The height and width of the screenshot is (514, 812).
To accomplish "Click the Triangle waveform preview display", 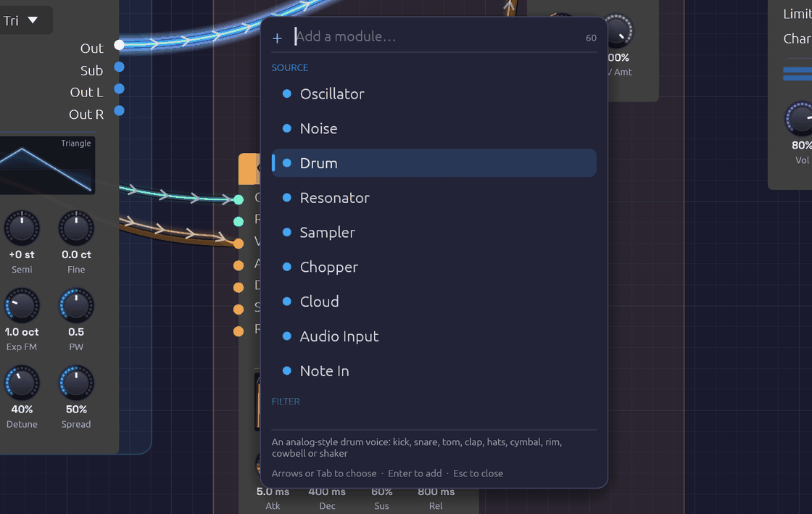I will 47,165.
